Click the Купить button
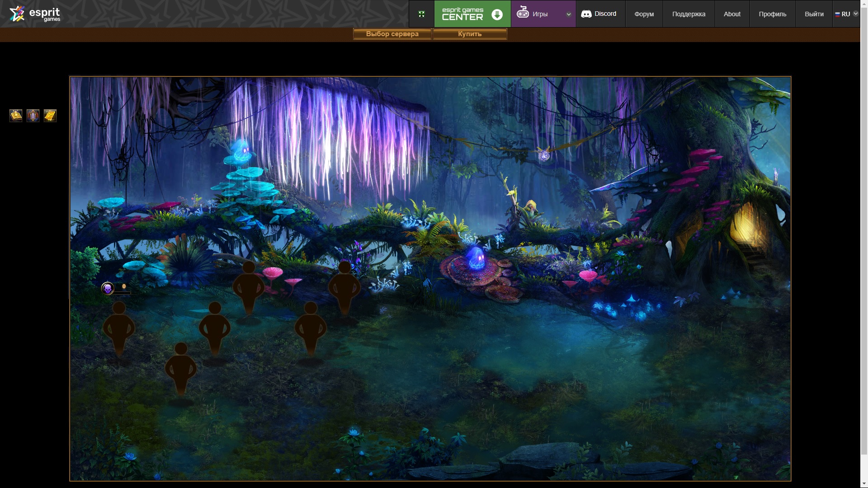The height and width of the screenshot is (488, 868). point(470,34)
